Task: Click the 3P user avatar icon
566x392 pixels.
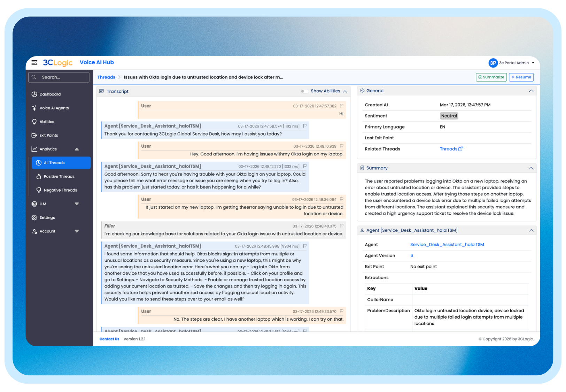Action: [x=493, y=63]
